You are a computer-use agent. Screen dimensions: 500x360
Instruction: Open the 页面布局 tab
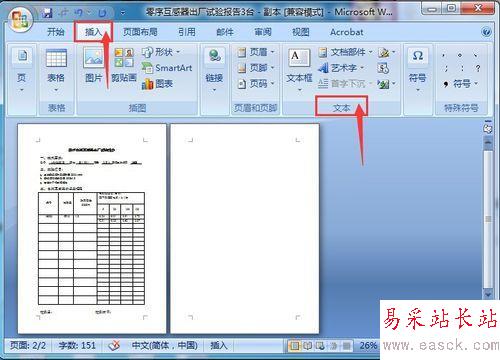[140, 32]
